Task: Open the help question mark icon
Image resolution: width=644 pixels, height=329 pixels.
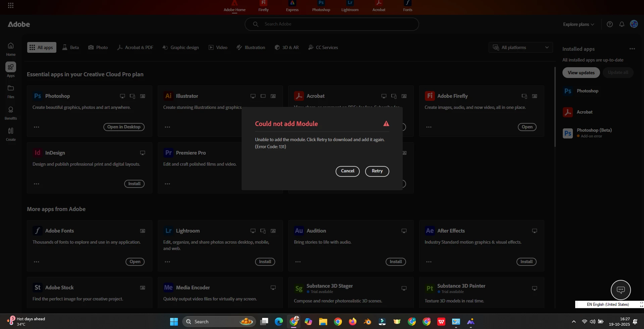Action: (610, 24)
